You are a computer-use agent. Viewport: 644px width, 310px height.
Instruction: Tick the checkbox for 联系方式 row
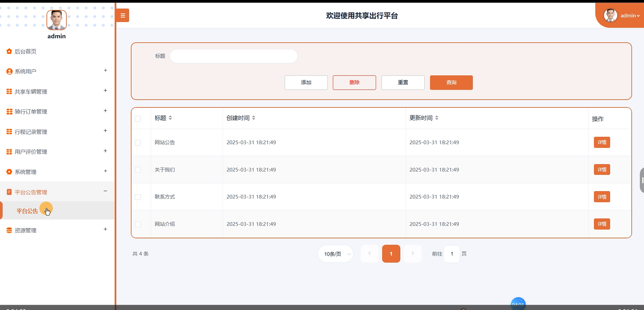pos(138,197)
